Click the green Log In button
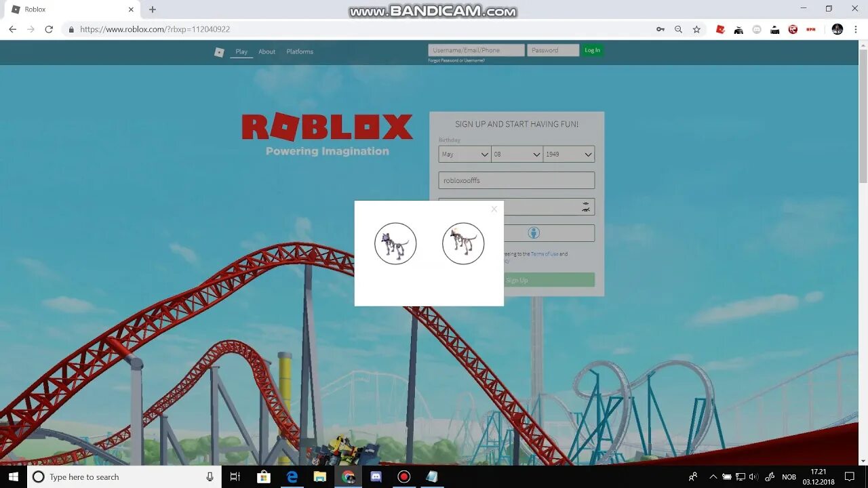The height and width of the screenshot is (488, 868). point(593,50)
